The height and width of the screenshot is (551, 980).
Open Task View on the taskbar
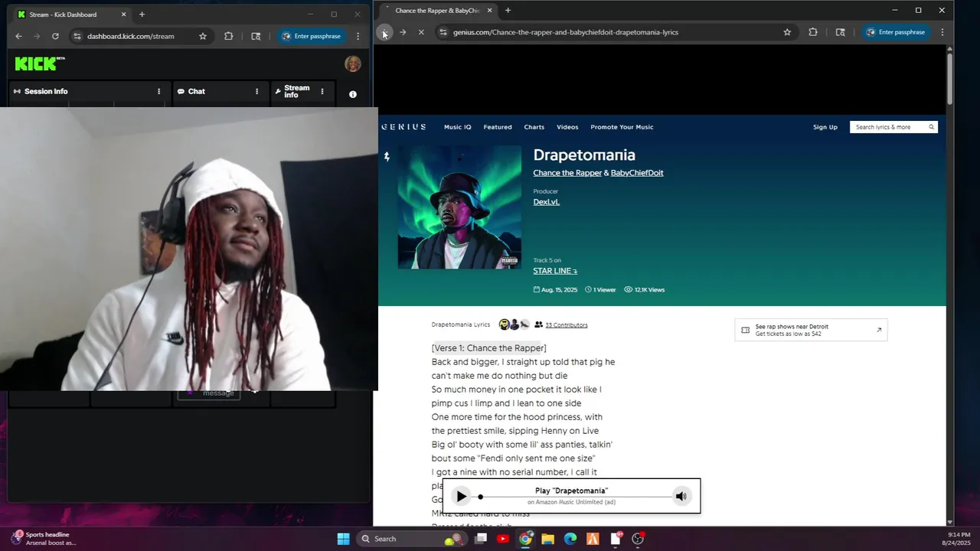(x=481, y=539)
